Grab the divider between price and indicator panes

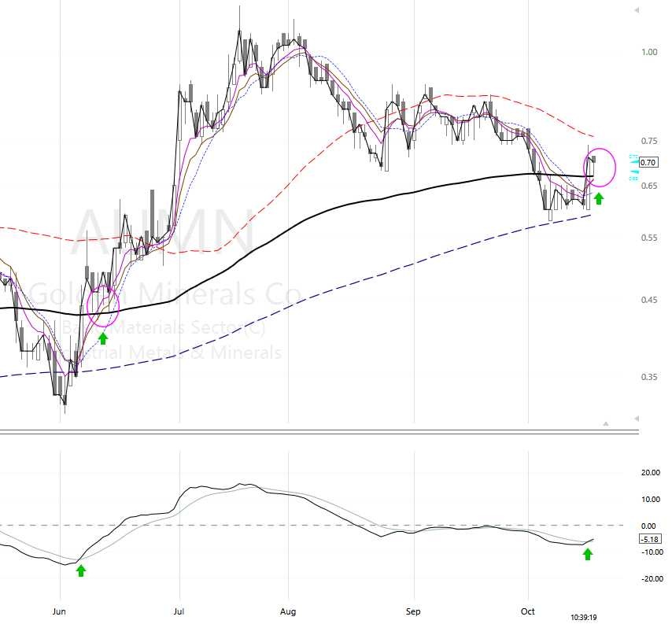315,430
